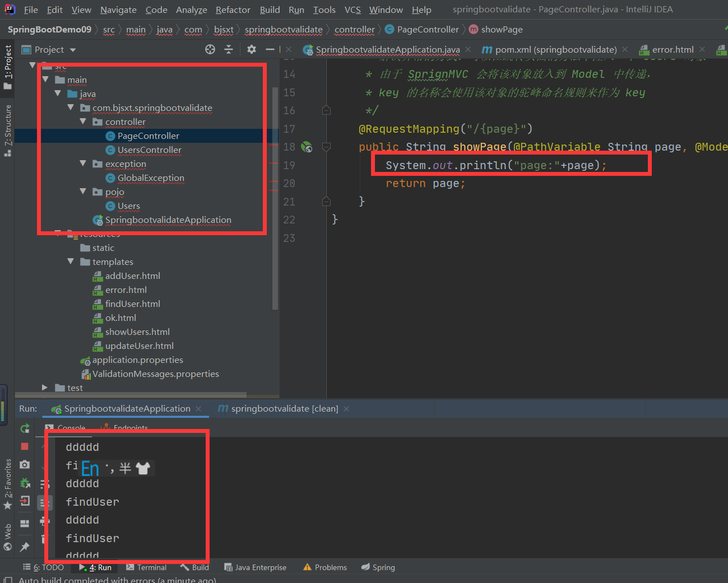Select showUsers.html in templates

coord(137,332)
